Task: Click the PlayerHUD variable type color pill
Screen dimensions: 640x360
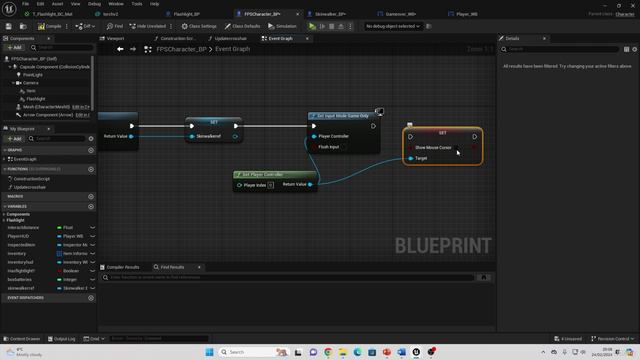Action: 59,236
